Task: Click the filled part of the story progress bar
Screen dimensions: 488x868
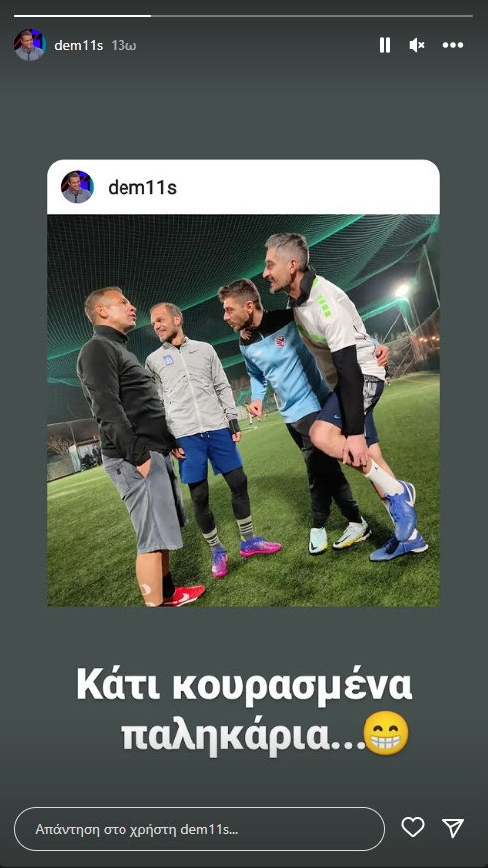Action: pos(83,16)
